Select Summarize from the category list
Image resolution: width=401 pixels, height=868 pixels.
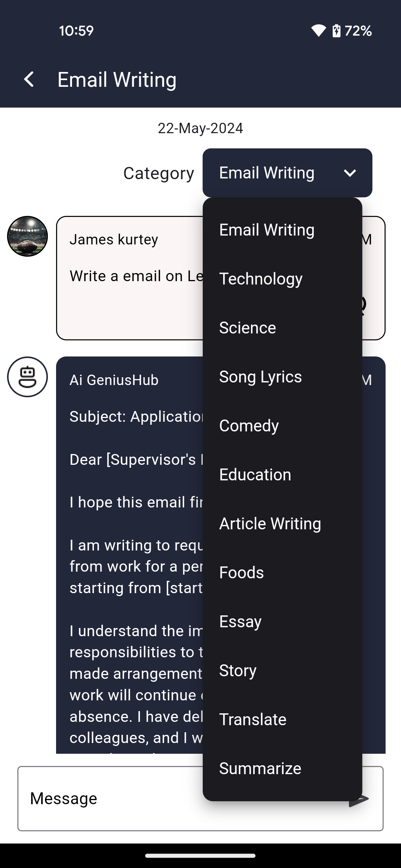pos(260,769)
